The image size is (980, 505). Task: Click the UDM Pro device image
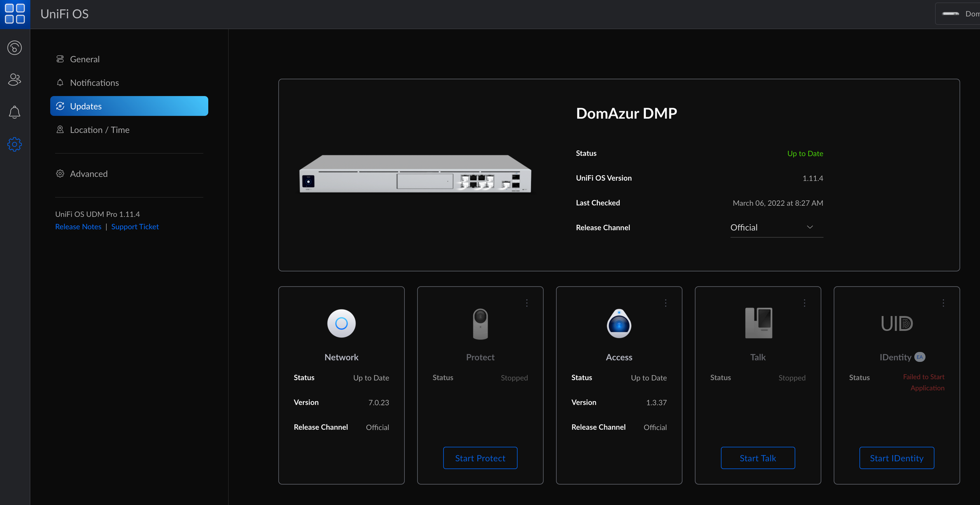[415, 174]
